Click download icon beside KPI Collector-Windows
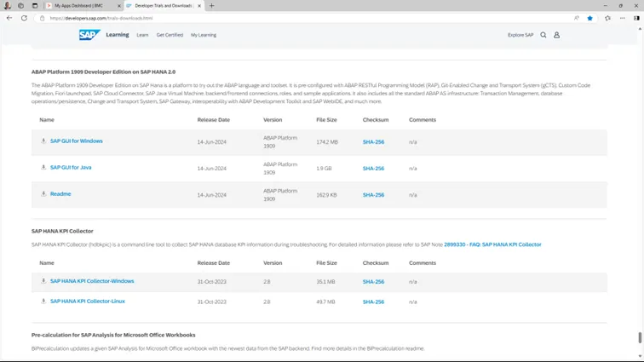This screenshot has width=644, height=362. tap(43, 281)
